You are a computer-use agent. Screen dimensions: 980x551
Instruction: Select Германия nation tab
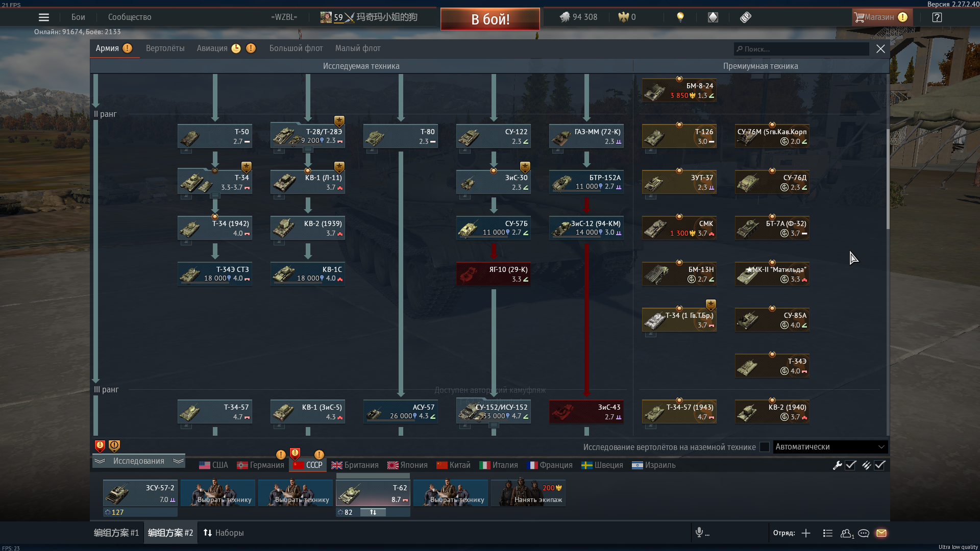(x=260, y=465)
